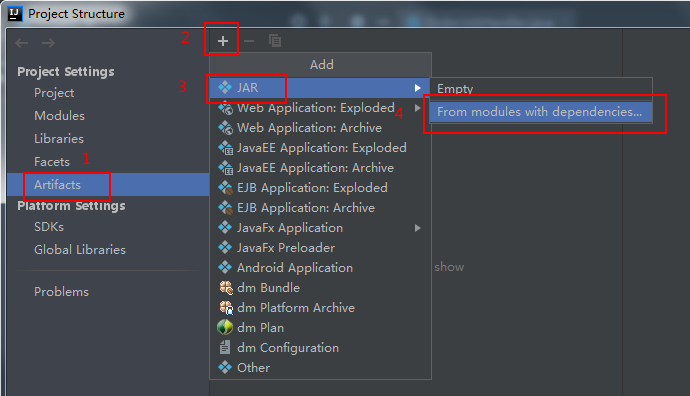Choose EJB Application: Archive menu entry

(320, 208)
